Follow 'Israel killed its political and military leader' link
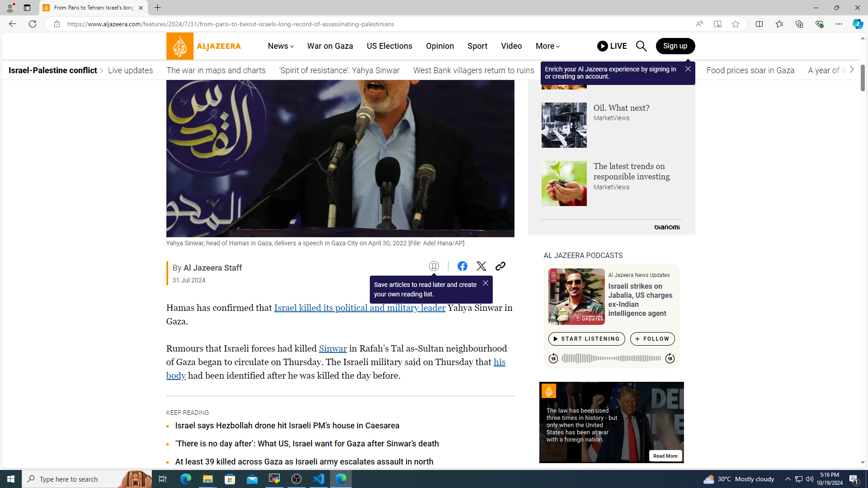The image size is (868, 488). 359,308
